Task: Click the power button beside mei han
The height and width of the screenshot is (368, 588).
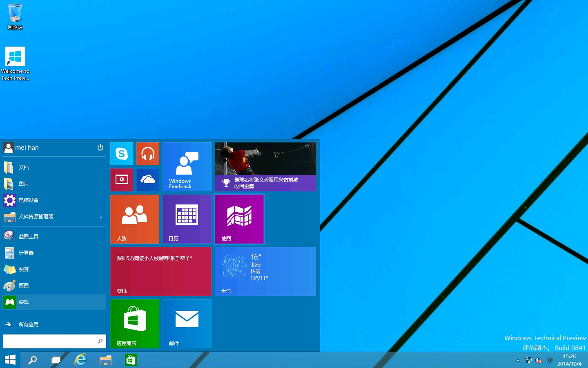Action: click(100, 148)
